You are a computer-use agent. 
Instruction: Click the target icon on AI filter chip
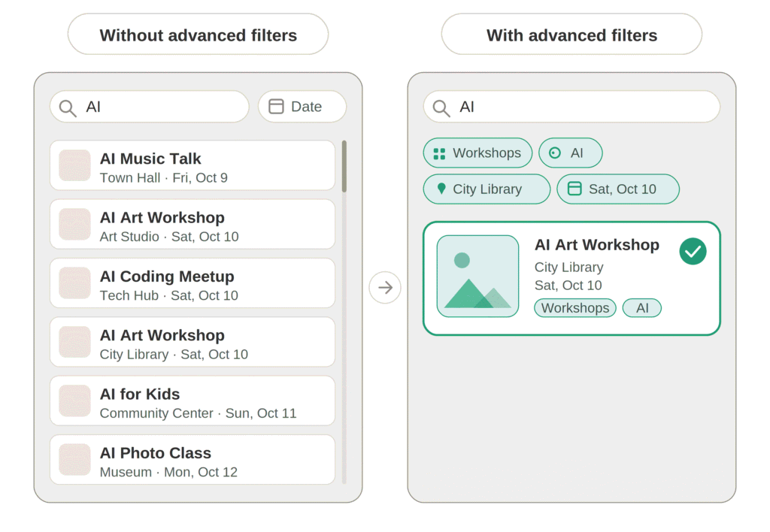click(554, 153)
